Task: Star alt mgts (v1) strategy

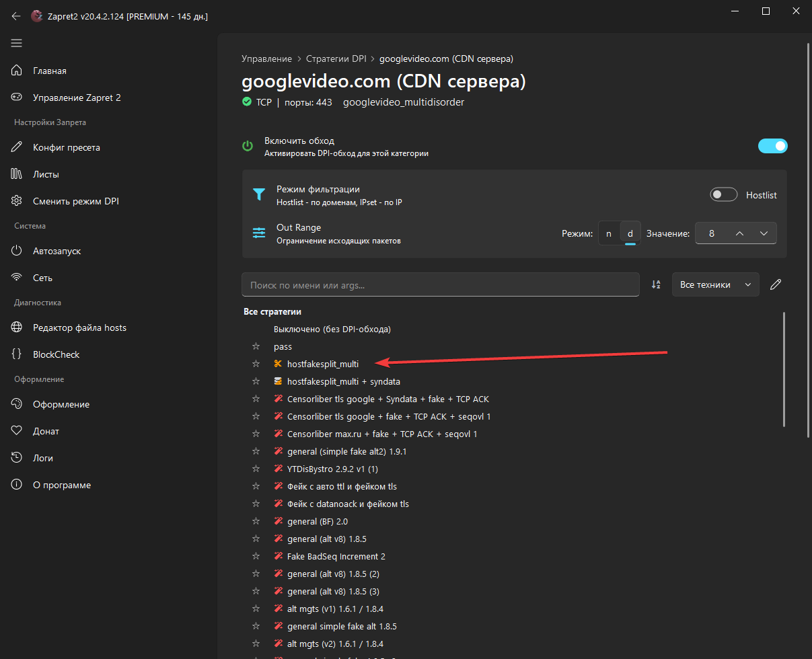Action: pyautogui.click(x=256, y=609)
